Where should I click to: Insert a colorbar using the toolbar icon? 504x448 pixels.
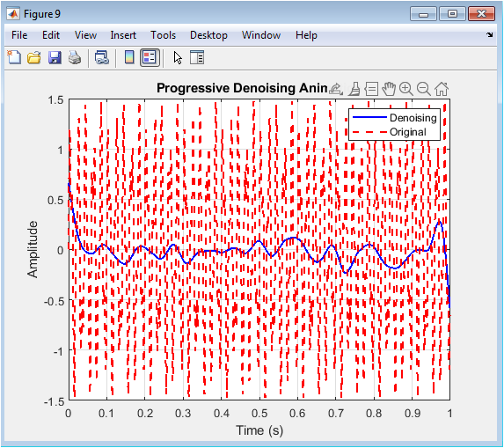coord(129,58)
